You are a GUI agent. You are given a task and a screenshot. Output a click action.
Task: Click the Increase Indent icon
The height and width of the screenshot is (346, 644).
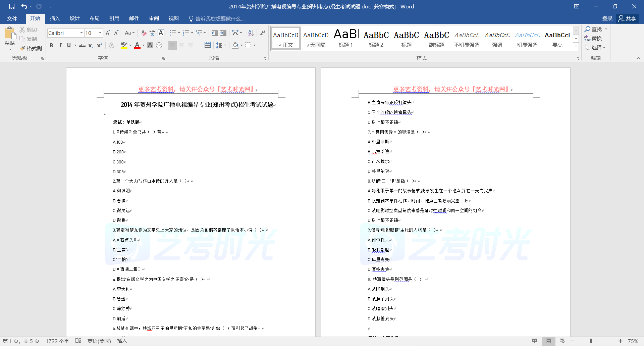pyautogui.click(x=223, y=33)
